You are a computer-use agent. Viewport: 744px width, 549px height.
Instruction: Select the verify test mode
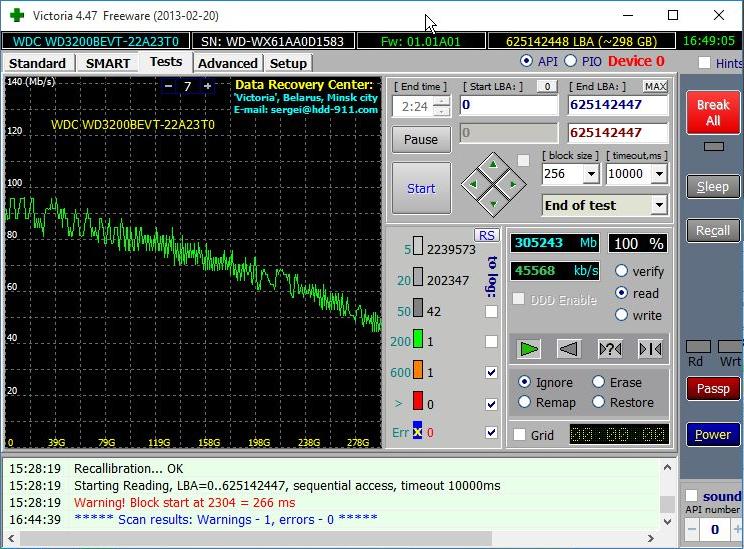[621, 270]
